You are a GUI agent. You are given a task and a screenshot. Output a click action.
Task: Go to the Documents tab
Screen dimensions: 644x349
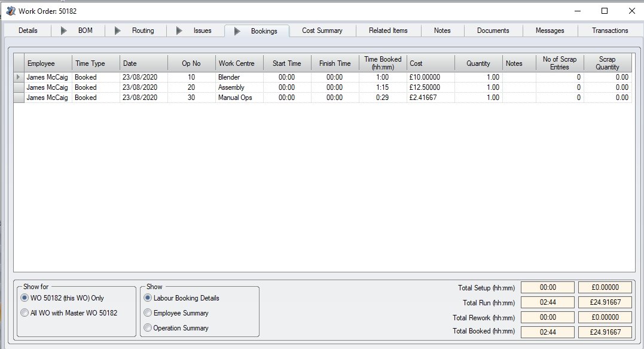pyautogui.click(x=493, y=31)
